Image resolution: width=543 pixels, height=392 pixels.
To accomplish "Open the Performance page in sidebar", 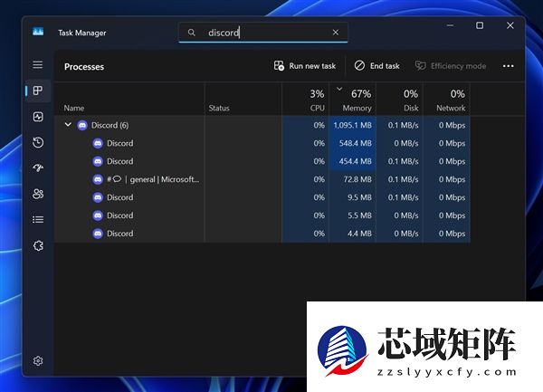I will click(x=38, y=117).
